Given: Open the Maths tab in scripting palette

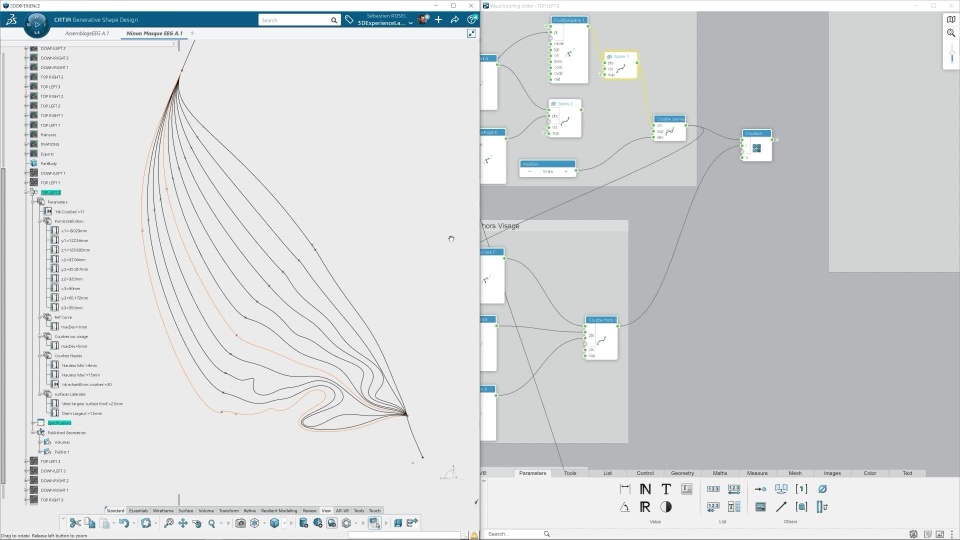Looking at the screenshot, I should 719,473.
